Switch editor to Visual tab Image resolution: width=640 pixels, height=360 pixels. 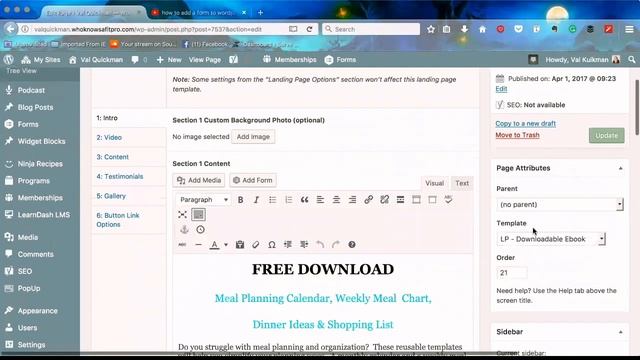point(434,183)
